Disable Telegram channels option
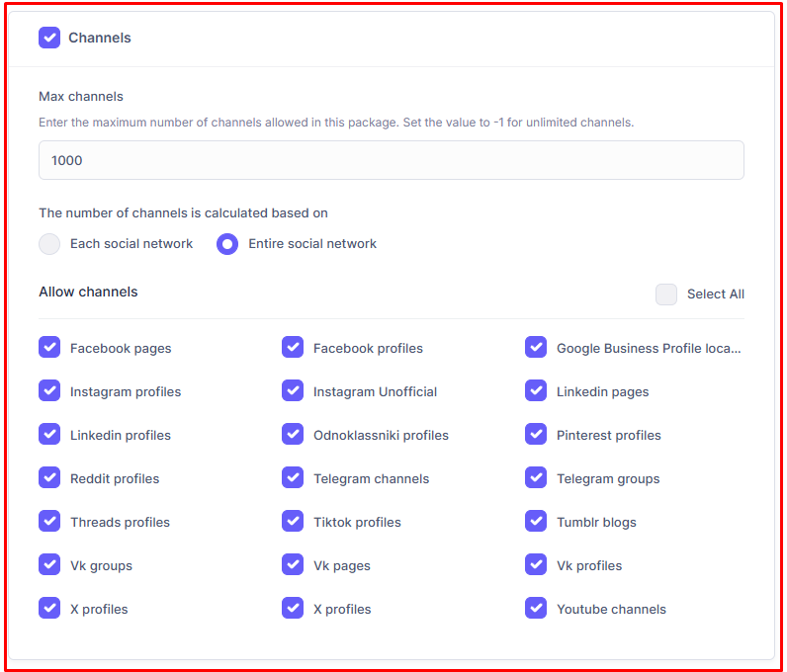Viewport: 787px width, 672px height. [293, 478]
